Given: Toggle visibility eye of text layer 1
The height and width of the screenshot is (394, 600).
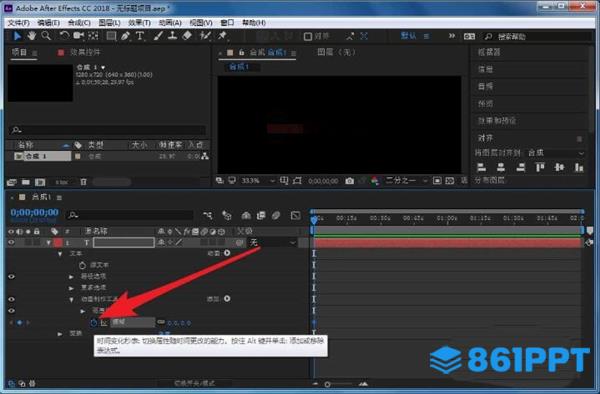Looking at the screenshot, I should (11, 242).
